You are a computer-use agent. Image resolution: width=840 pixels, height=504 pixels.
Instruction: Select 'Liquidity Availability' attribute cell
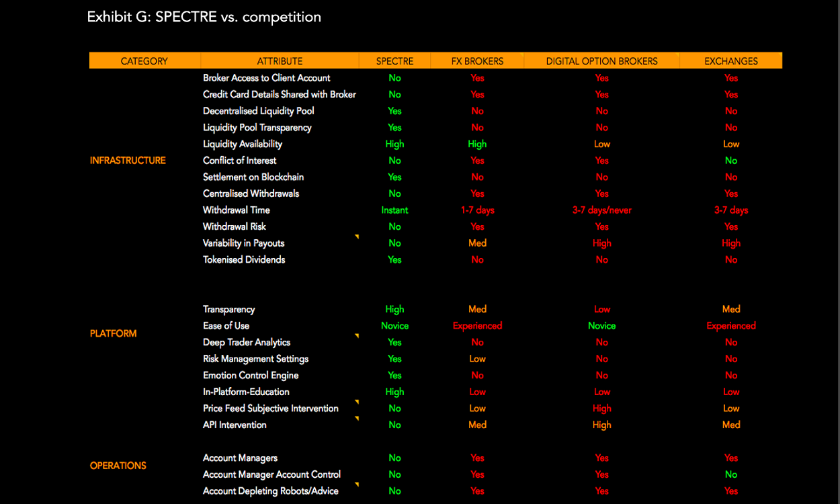click(243, 144)
